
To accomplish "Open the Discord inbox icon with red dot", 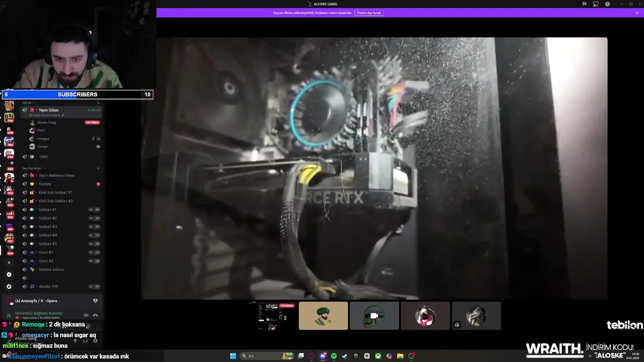I will point(596,4).
